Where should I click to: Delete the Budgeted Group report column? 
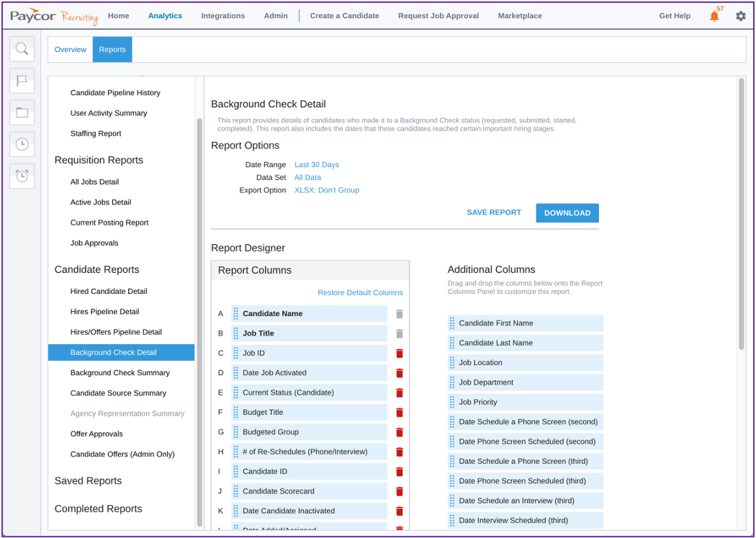click(400, 432)
